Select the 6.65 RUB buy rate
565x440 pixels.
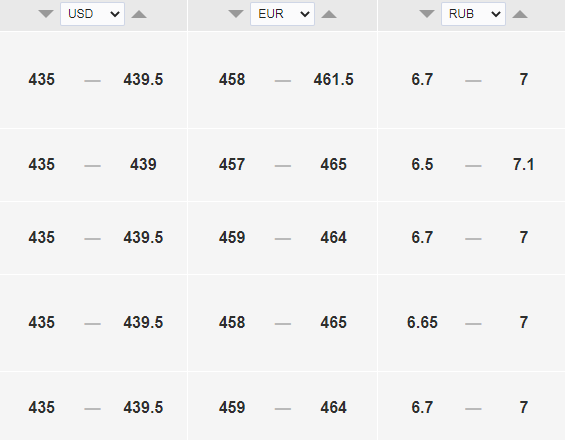coord(422,322)
